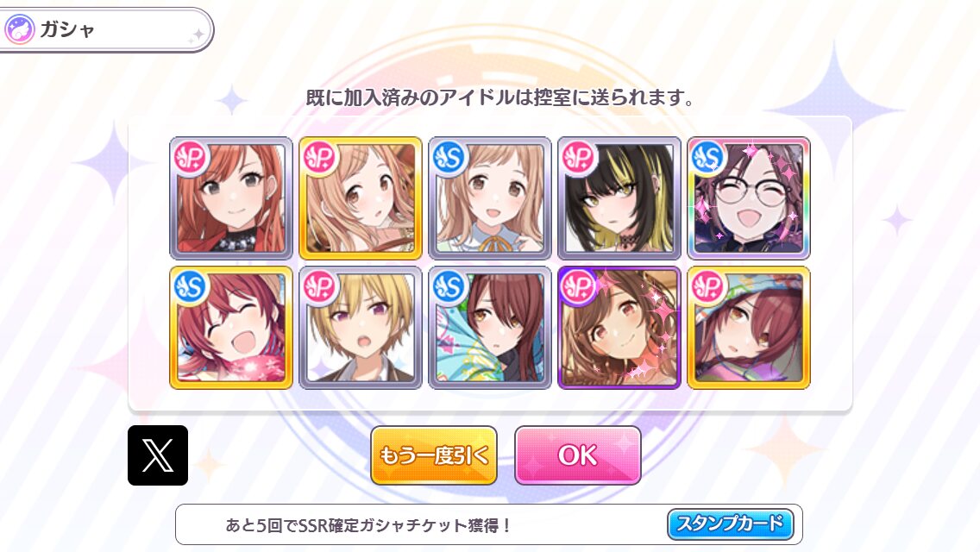Click the P badge on bottom-right idol card
This screenshot has width=980, height=552.
pyautogui.click(x=708, y=286)
